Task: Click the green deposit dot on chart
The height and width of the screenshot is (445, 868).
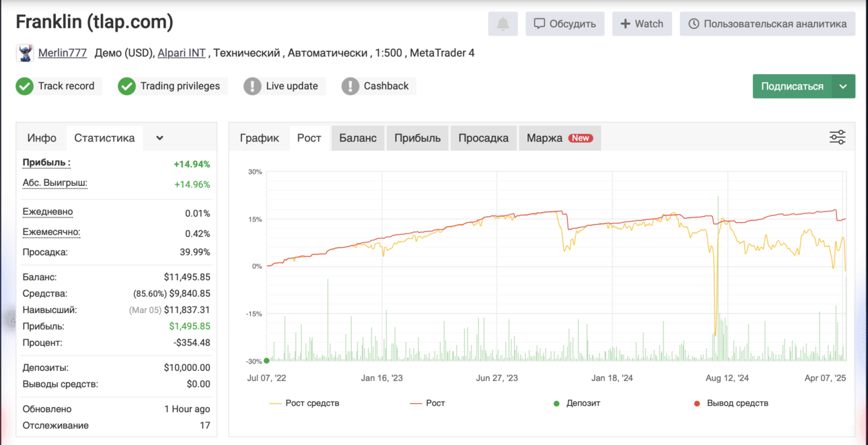Action: (x=267, y=361)
